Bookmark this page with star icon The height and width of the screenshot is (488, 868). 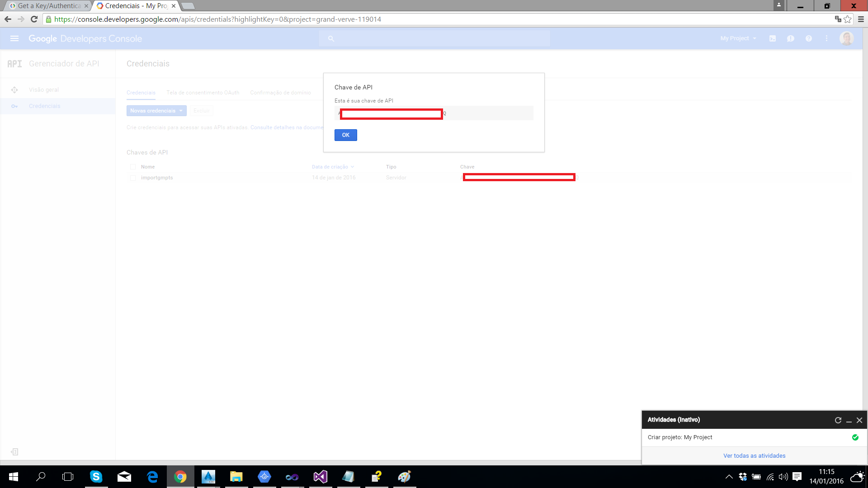[848, 19]
